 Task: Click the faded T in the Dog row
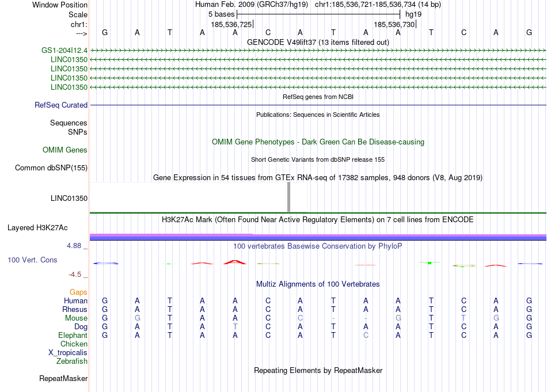(235, 327)
